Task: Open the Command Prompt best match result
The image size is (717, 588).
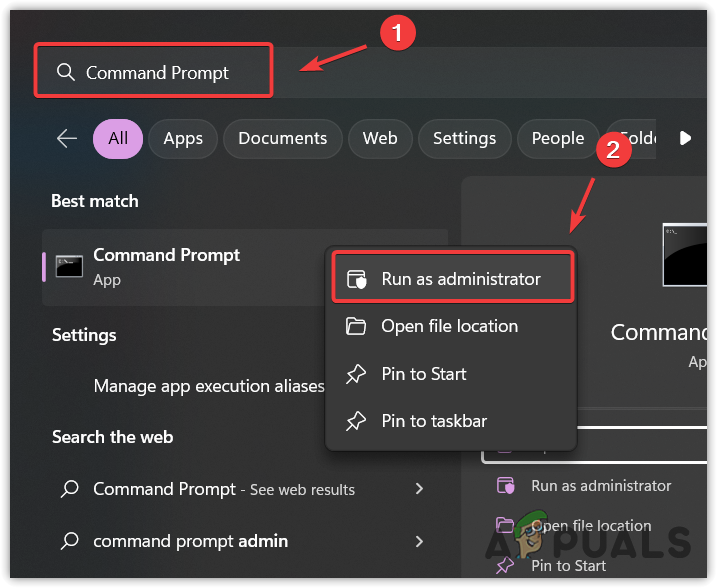Action: point(183,267)
